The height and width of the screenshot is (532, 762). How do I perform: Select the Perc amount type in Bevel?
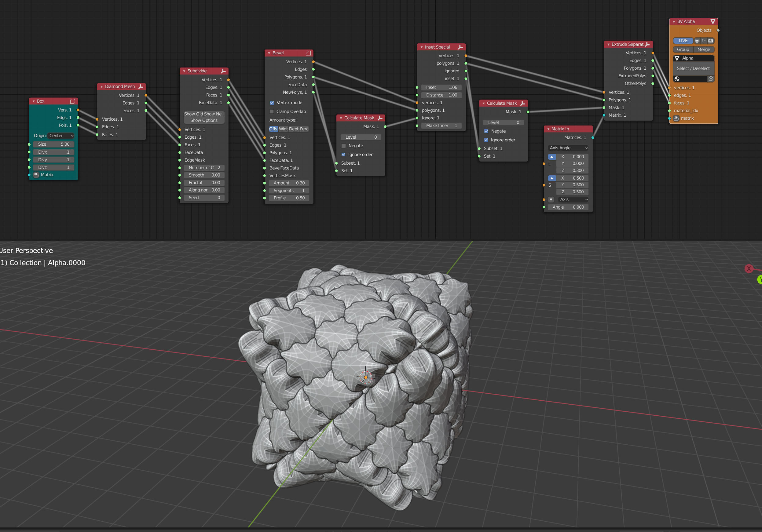[304, 129]
